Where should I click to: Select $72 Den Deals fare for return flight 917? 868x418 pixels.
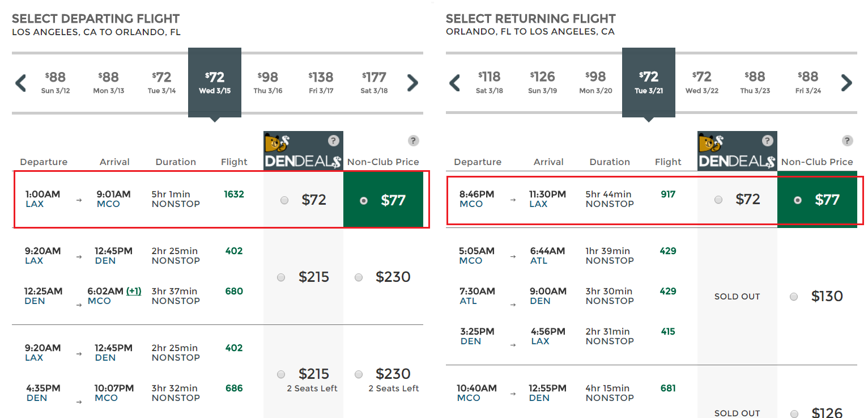coord(718,200)
